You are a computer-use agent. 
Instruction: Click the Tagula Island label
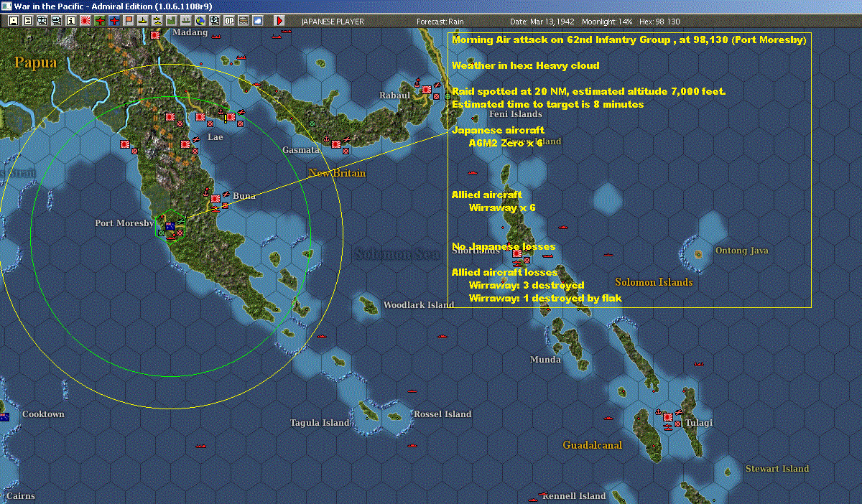pyautogui.click(x=320, y=423)
